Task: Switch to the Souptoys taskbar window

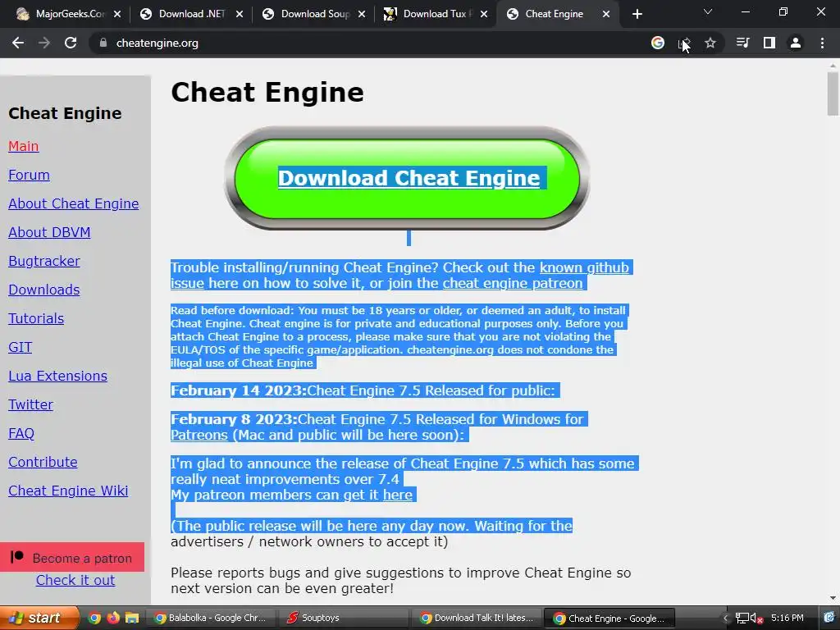Action: 343,619
